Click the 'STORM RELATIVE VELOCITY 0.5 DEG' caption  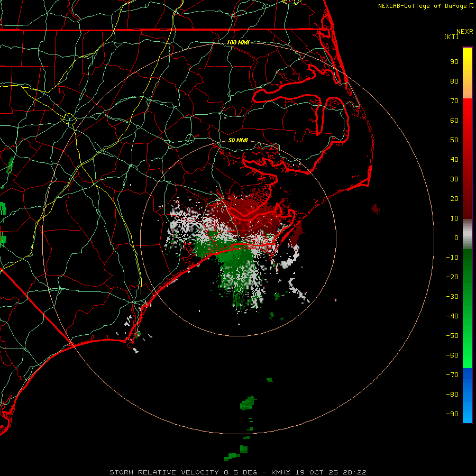183,472
